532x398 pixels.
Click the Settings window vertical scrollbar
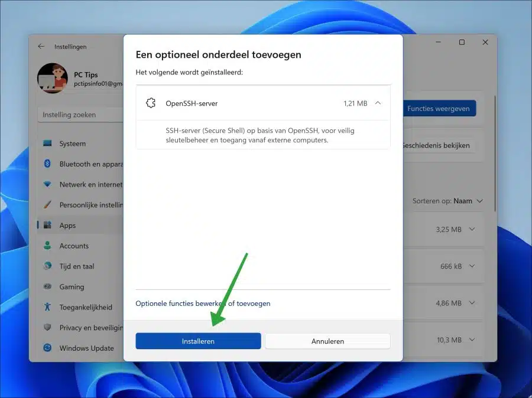pos(495,153)
